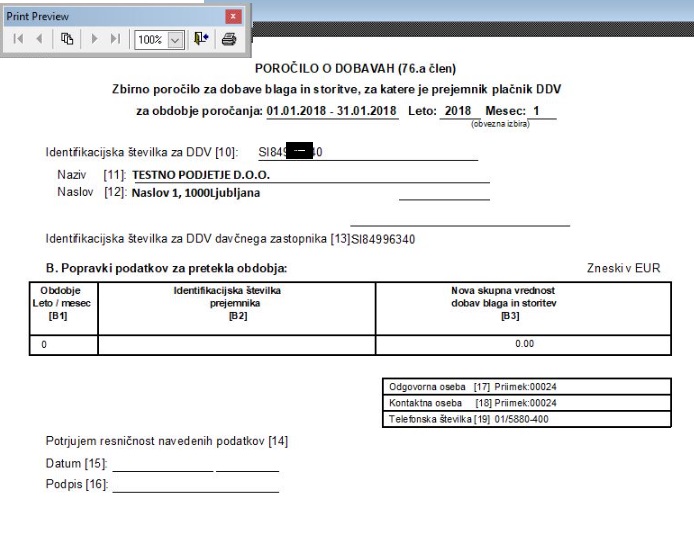Screen dimensions: 694x543
Task: Click the Telefonska številka 01/5880-400 row
Action: [527, 419]
